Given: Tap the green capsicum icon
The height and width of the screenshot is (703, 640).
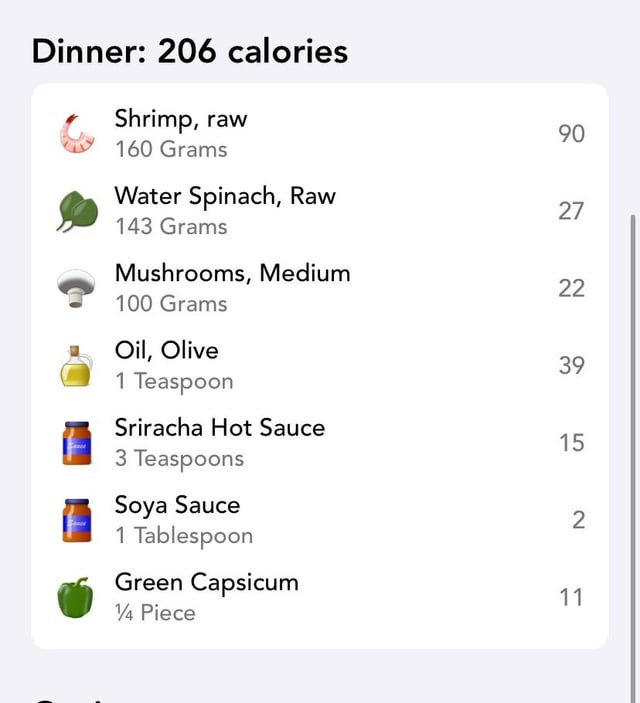Looking at the screenshot, I should [75, 598].
